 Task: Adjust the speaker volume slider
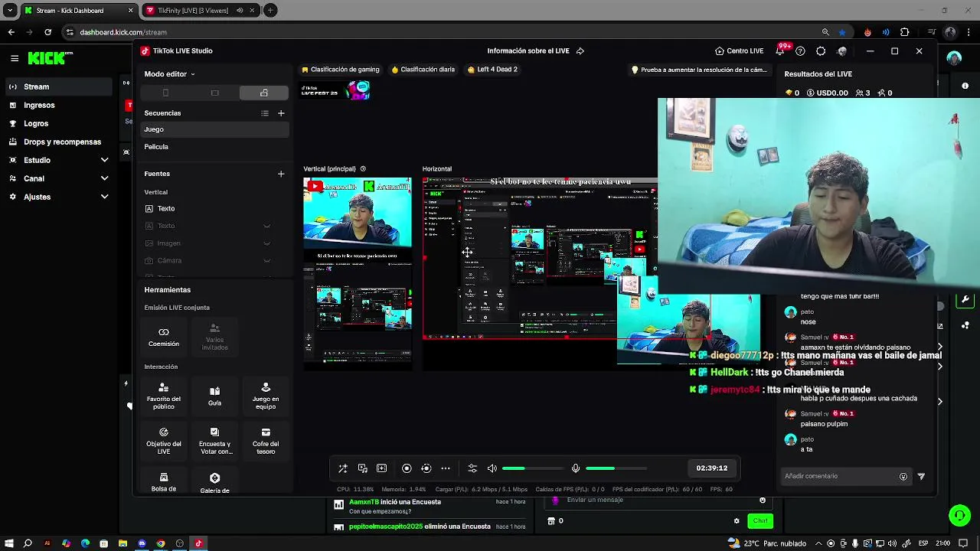click(x=532, y=468)
